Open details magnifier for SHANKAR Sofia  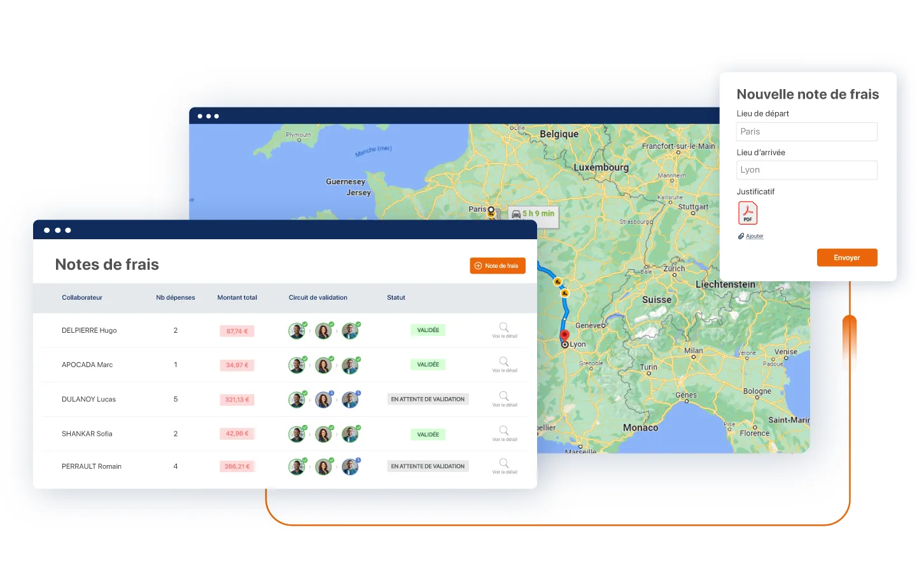click(x=504, y=430)
